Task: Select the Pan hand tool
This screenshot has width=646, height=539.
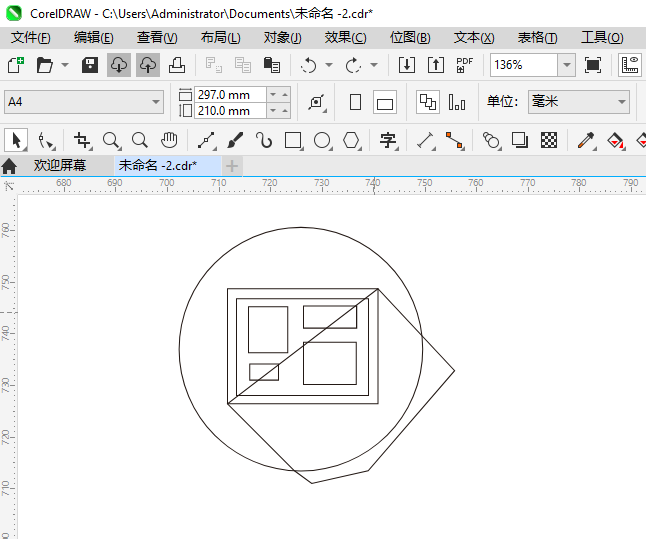Action: (x=169, y=141)
